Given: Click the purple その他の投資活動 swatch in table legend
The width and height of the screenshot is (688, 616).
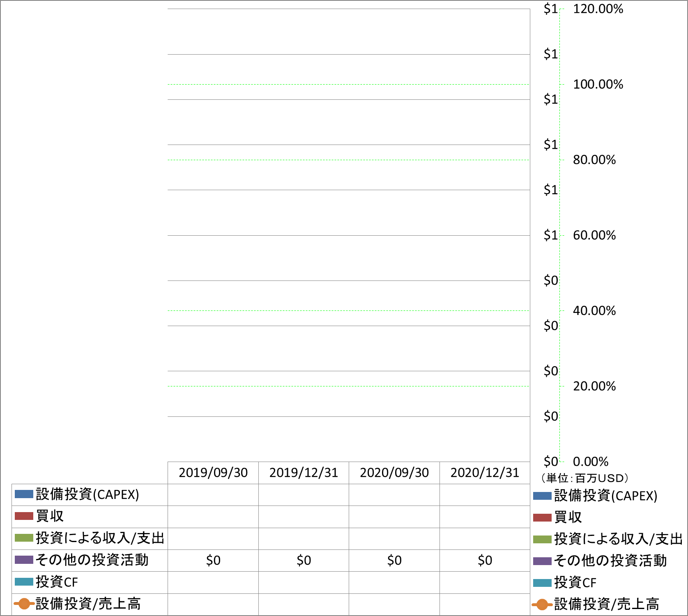Looking at the screenshot, I should (x=24, y=560).
